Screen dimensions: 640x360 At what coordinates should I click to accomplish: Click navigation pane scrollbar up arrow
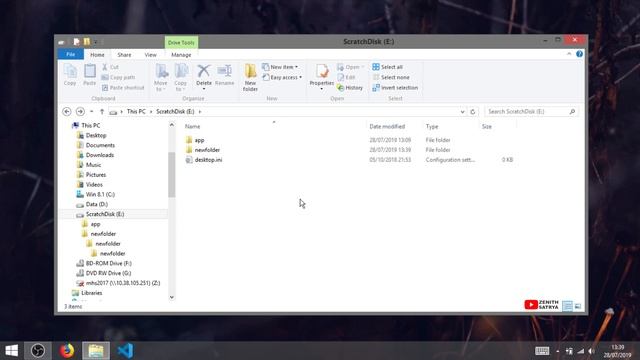pyautogui.click(x=172, y=125)
